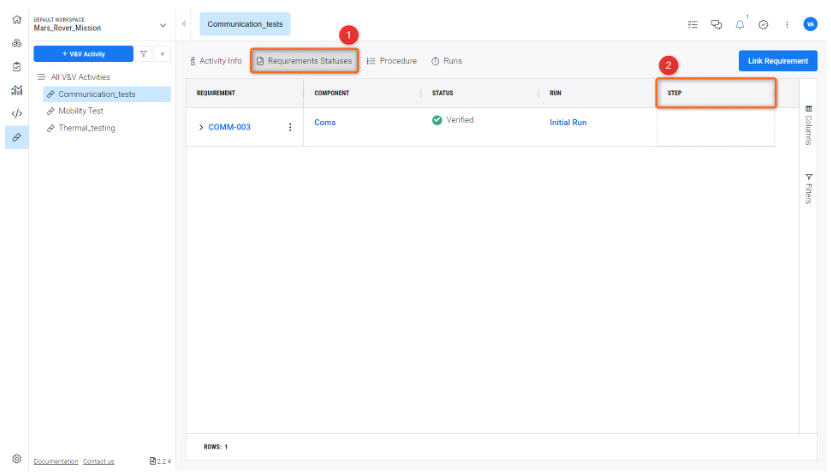Open the analytics chart icon in sidebar
The height and width of the screenshot is (476, 831).
coord(16,90)
